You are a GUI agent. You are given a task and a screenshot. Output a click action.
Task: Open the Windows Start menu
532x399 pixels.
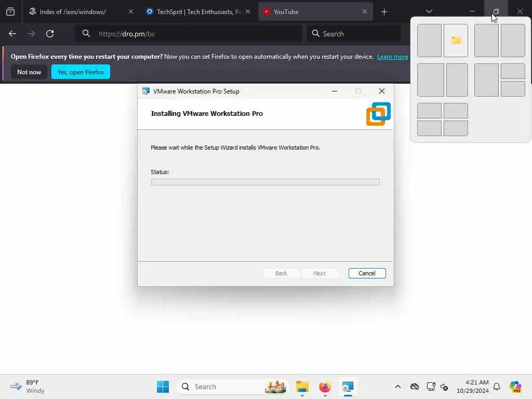point(163,387)
